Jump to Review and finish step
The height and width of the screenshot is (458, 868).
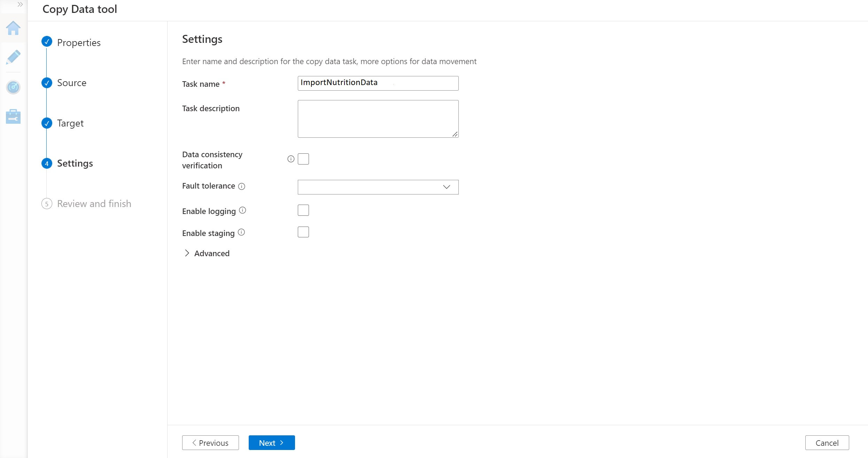click(94, 204)
